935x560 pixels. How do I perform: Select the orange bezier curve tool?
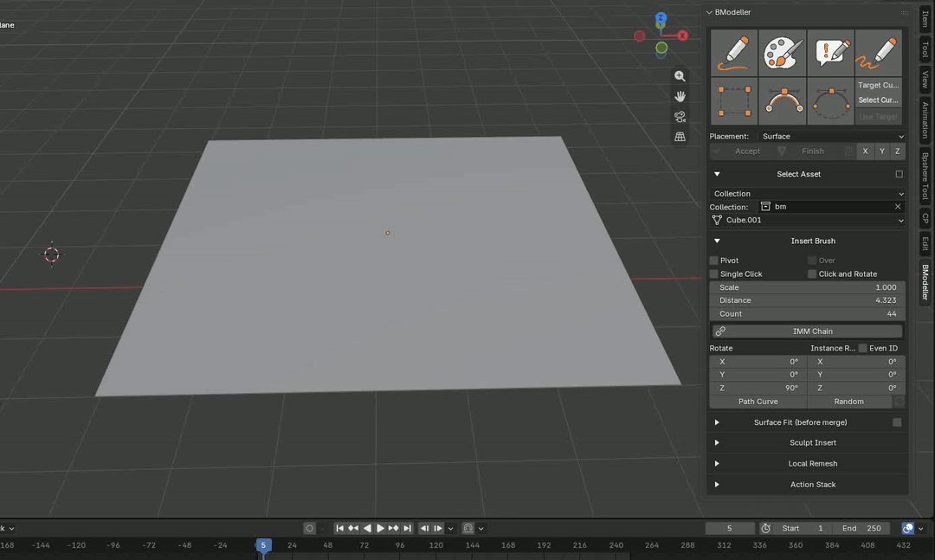click(x=783, y=101)
